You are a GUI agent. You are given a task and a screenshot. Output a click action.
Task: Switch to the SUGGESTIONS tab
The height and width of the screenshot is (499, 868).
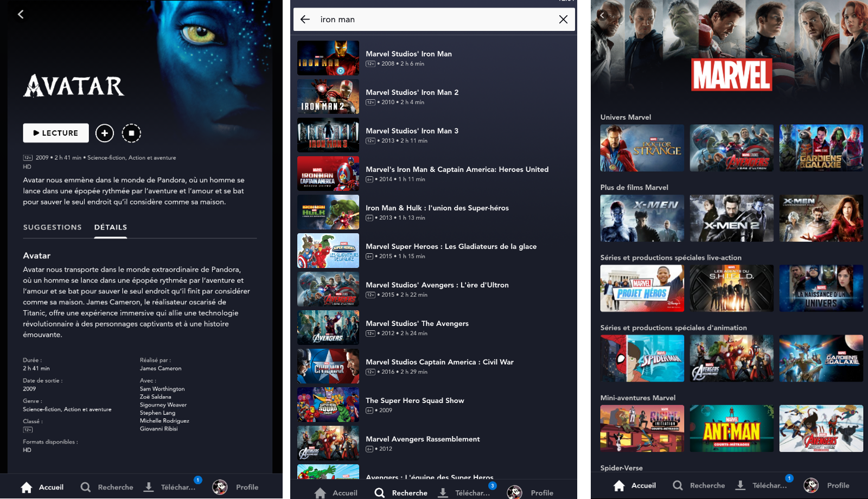pyautogui.click(x=52, y=227)
